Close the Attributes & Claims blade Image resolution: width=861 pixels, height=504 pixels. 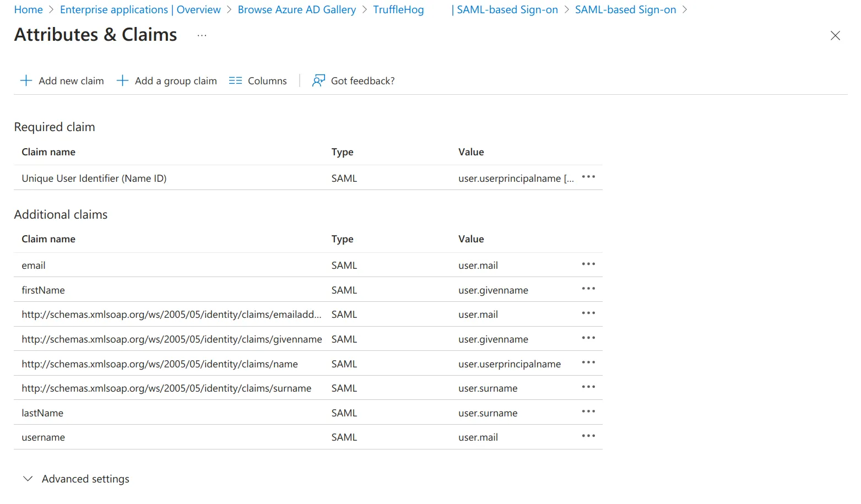tap(835, 36)
